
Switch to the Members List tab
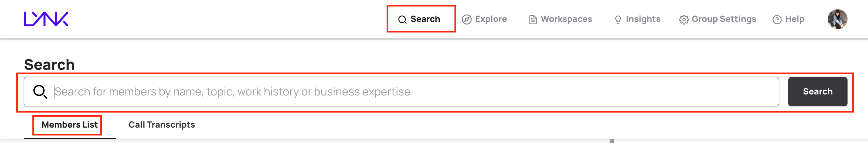70,125
